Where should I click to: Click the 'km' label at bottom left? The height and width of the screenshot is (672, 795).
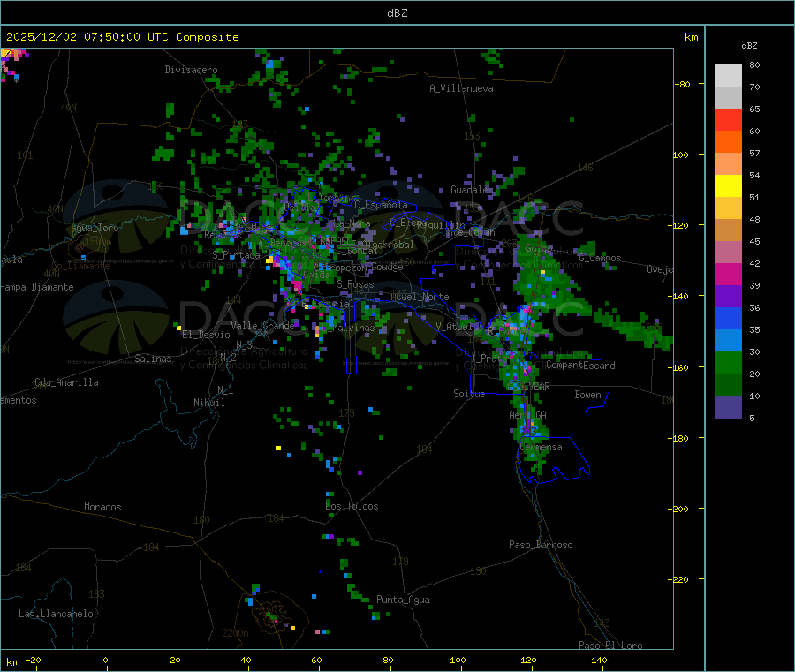pos(12,662)
